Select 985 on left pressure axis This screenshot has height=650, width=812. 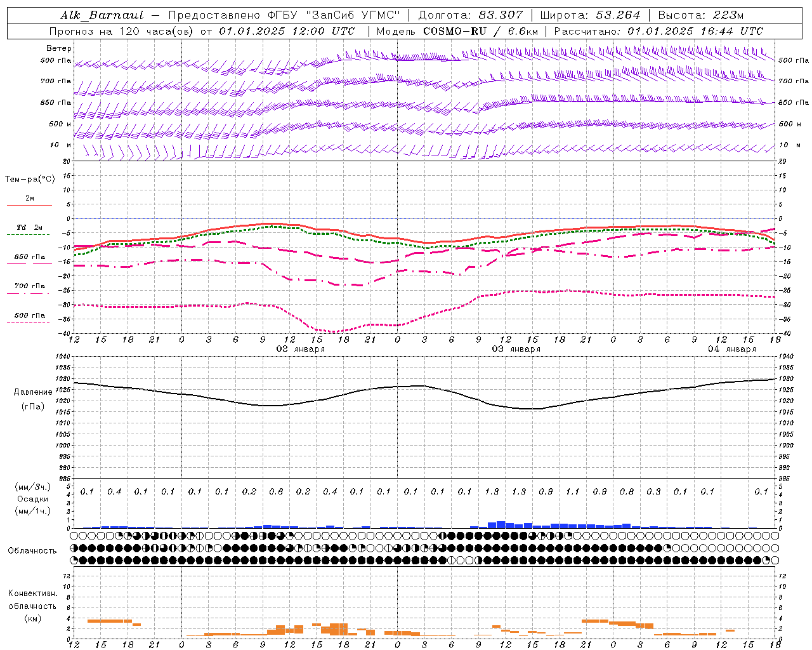(65, 479)
